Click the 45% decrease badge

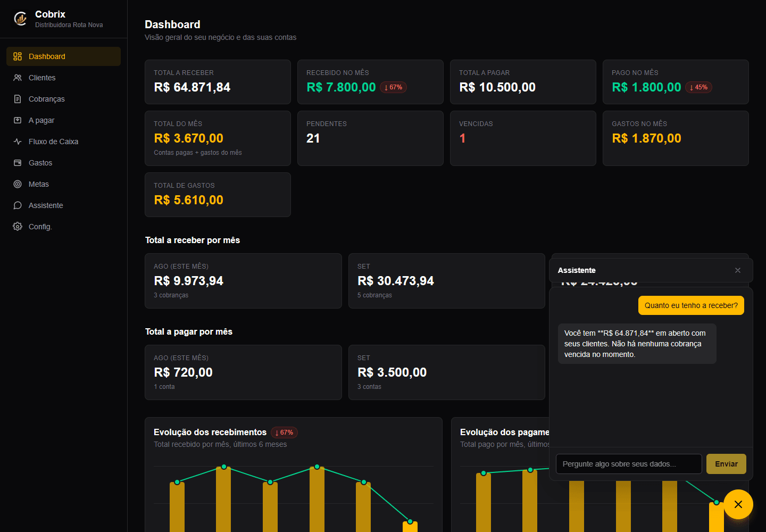point(698,87)
